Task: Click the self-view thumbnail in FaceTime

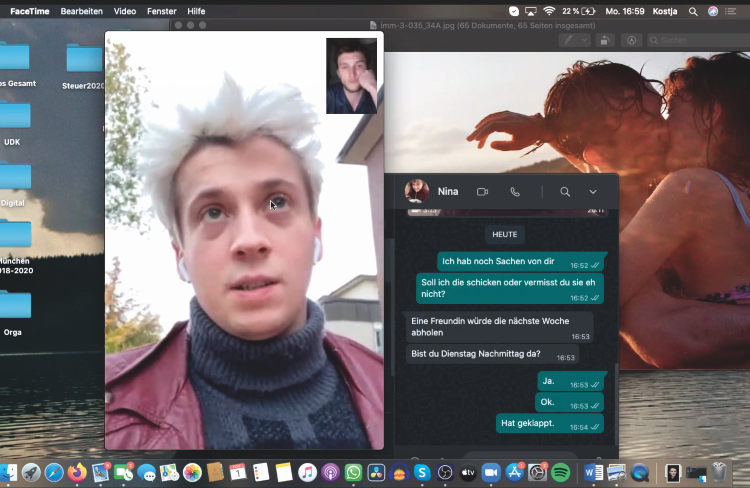Action: (x=351, y=76)
